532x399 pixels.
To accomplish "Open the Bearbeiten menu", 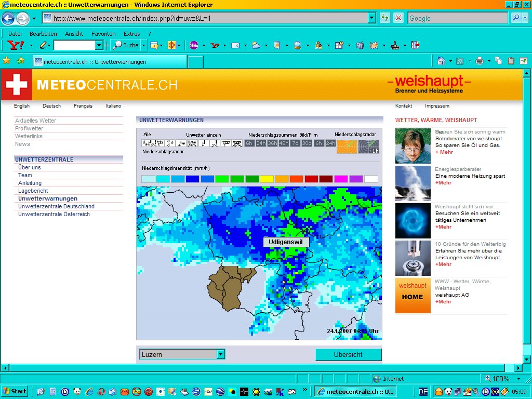I will pos(43,34).
